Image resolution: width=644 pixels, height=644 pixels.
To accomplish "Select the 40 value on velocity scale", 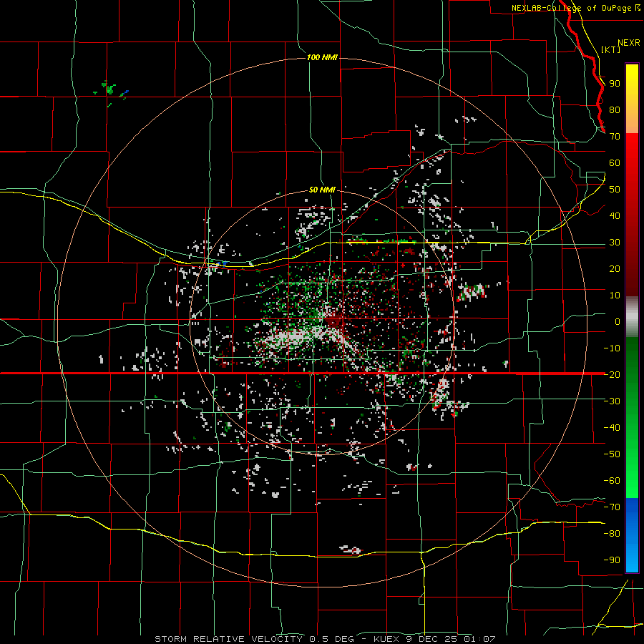I will click(615, 215).
